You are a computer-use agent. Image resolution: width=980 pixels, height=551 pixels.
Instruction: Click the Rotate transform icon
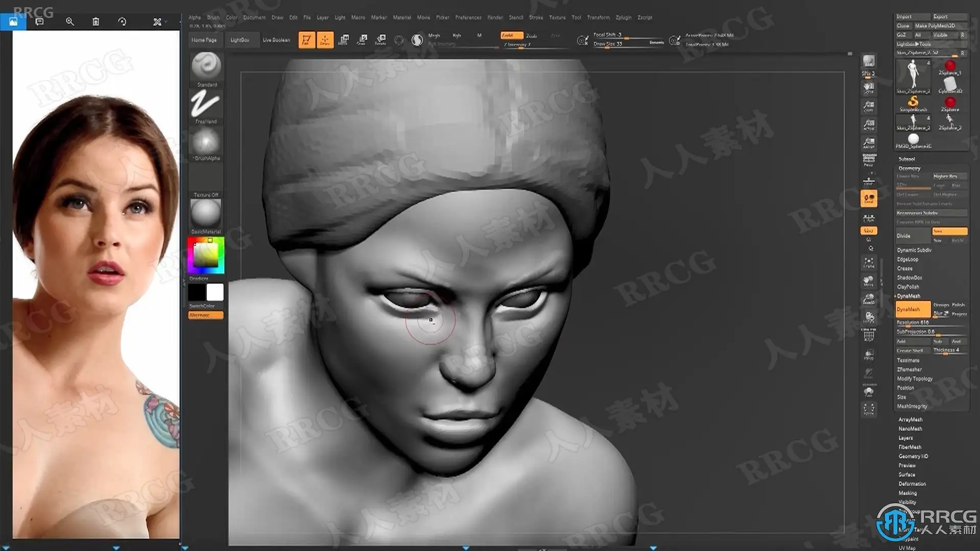(x=381, y=40)
